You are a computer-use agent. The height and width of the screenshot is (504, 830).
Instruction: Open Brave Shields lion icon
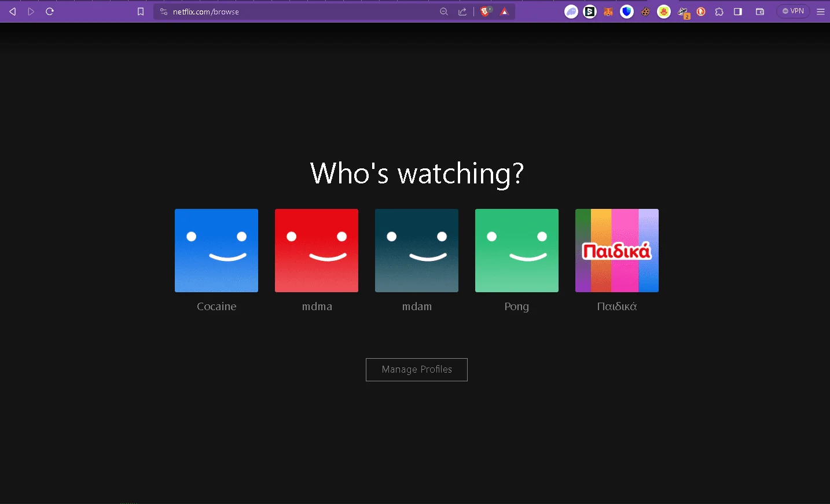[486, 12]
